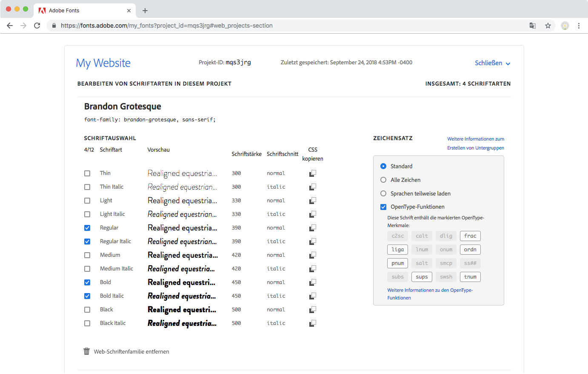Reload the page
Viewport: 588px width, 374px height.
point(37,26)
